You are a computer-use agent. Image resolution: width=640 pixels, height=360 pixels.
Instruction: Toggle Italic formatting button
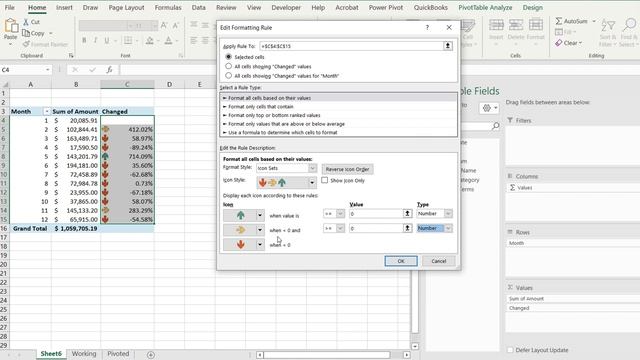click(96, 40)
